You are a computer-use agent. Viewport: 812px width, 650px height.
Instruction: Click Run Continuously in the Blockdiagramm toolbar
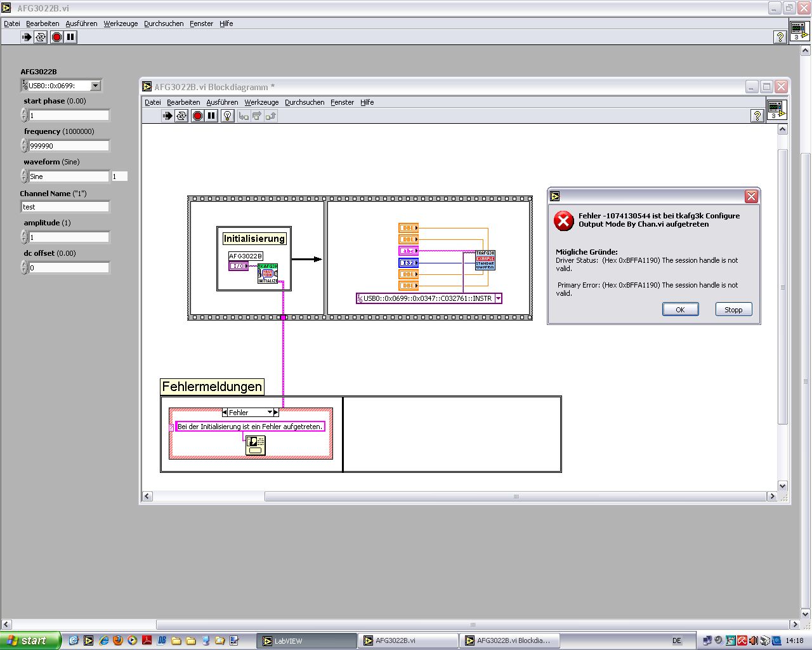click(181, 116)
